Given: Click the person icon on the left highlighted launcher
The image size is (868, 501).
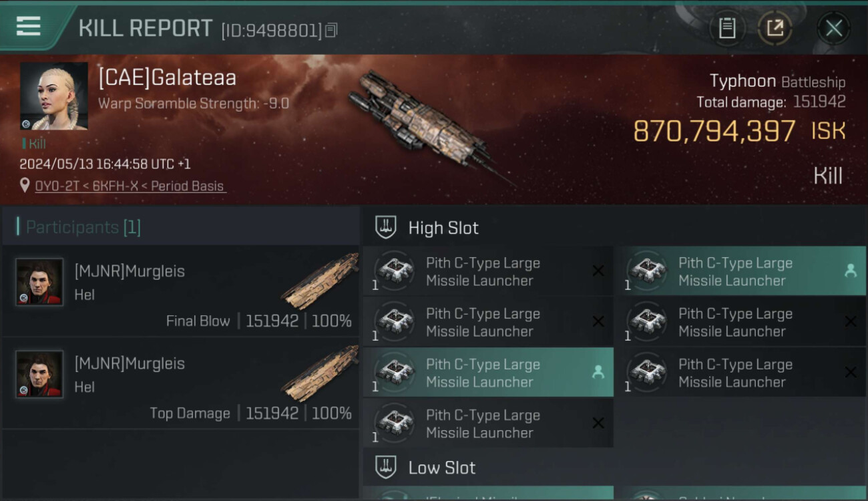Looking at the screenshot, I should tap(598, 373).
